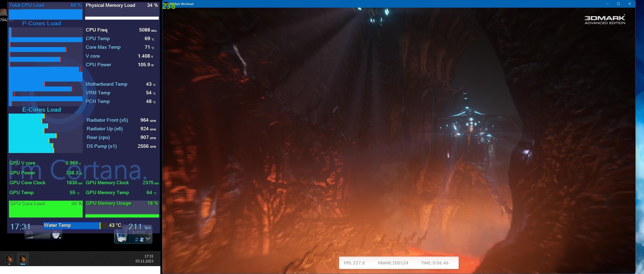Maximize the 3DMark Workload window
Screen dimensions: 644x274
tap(618, 4)
